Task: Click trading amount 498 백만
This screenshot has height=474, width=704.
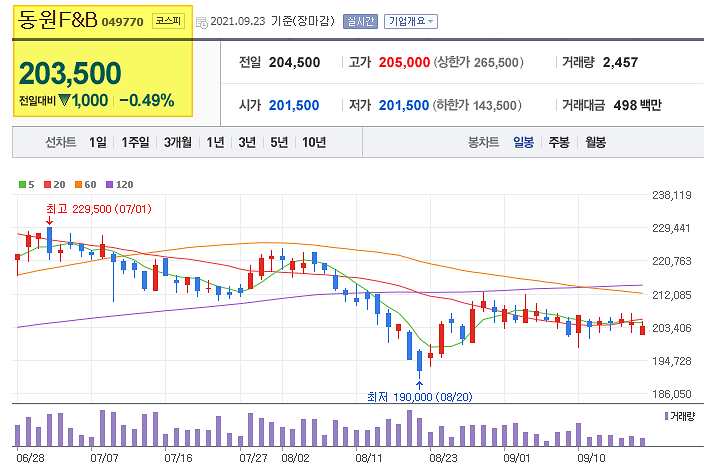Action: pyautogui.click(x=638, y=105)
